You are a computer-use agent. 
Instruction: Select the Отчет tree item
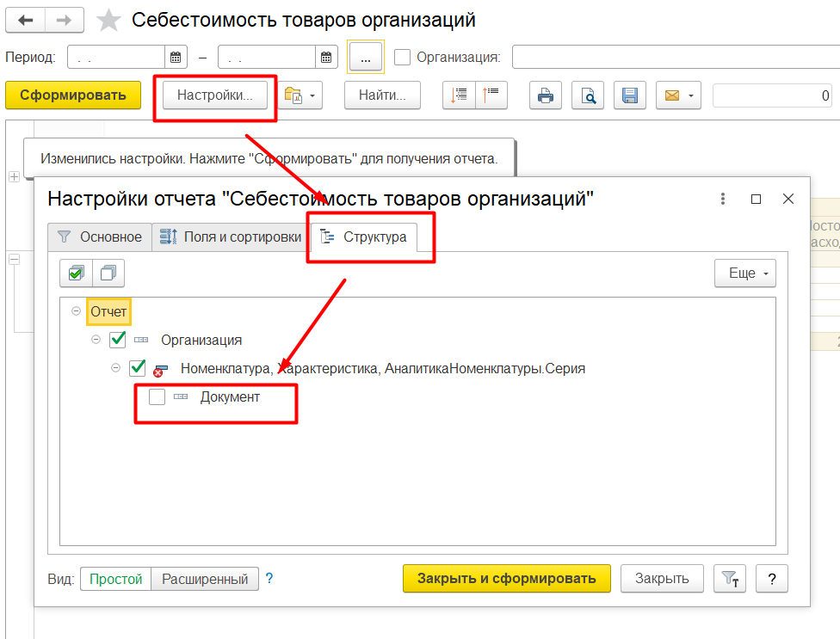pyautogui.click(x=108, y=311)
